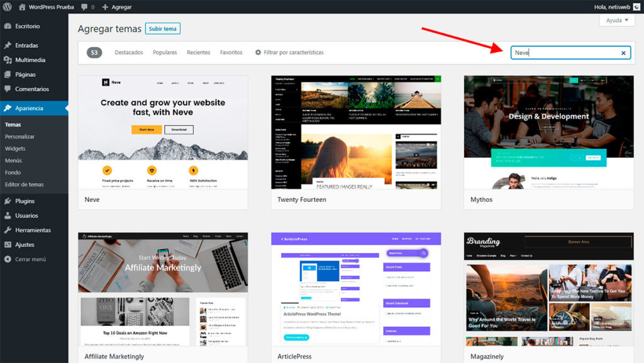Image resolution: width=644 pixels, height=363 pixels.
Task: Click the Entradas pin icon
Action: (8, 45)
